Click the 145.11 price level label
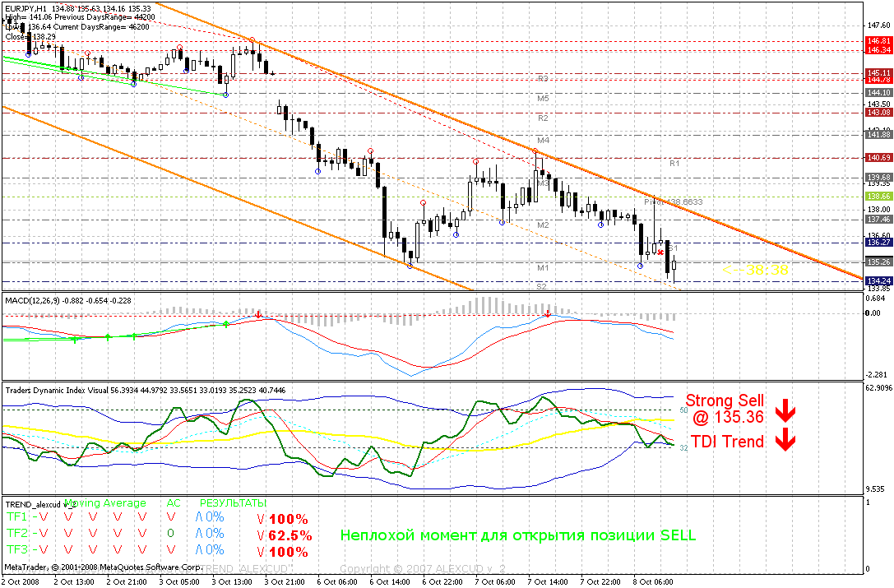This screenshot has width=894, height=588. pyautogui.click(x=878, y=73)
